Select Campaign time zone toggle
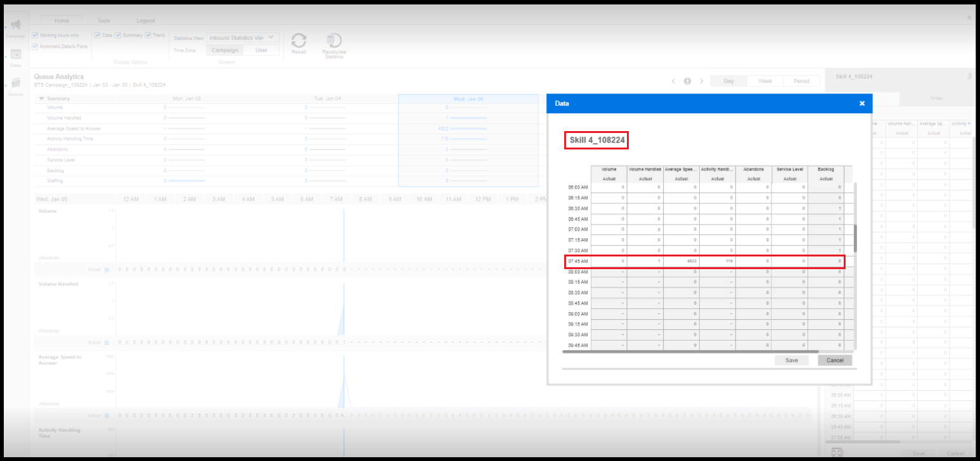Viewport: 980px width, 461px height. click(225, 50)
